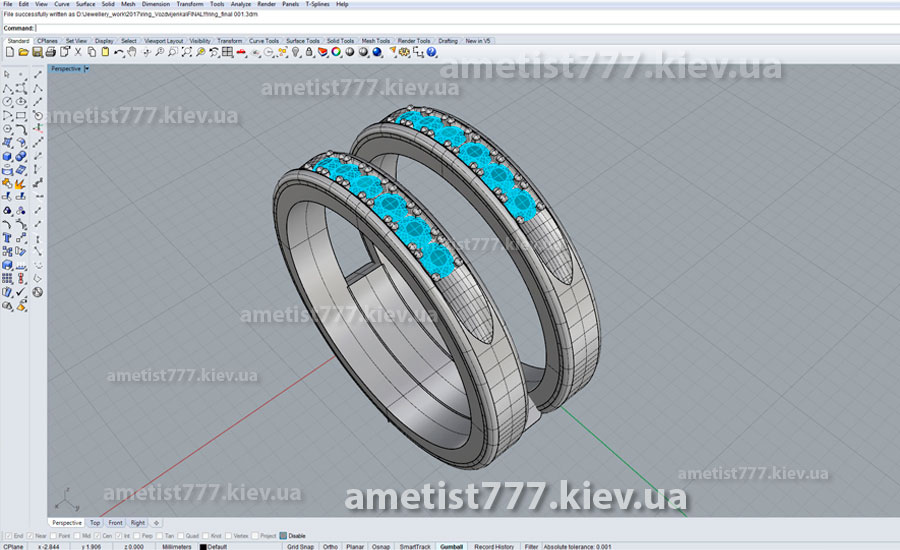
Task: Click the checkmark Check objects icon
Action: [x=21, y=292]
